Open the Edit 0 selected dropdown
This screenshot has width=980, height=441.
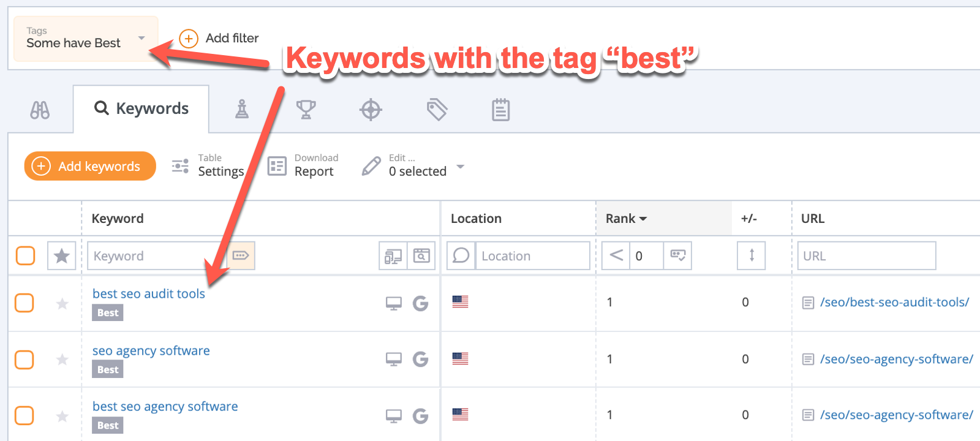[x=426, y=166]
